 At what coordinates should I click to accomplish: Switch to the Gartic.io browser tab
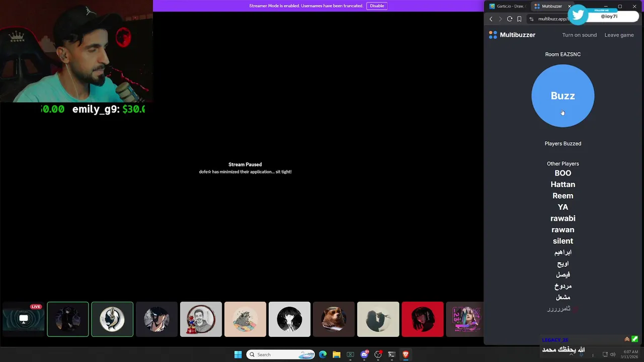(x=507, y=6)
